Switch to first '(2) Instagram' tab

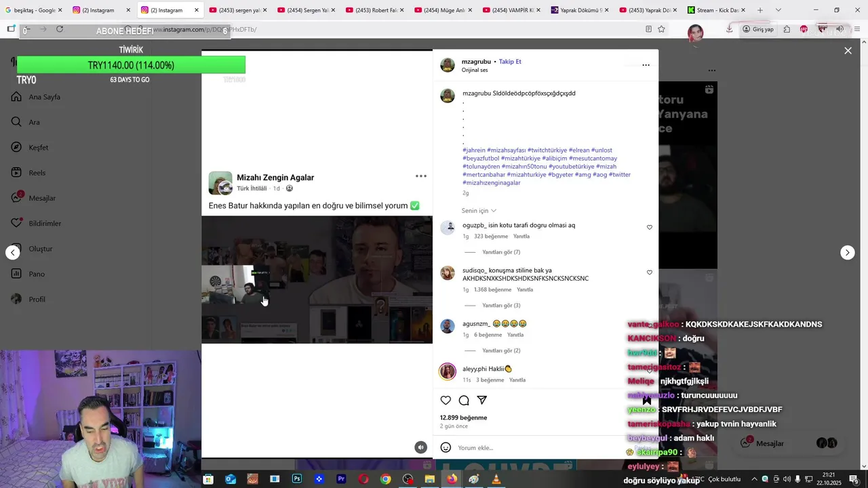click(x=102, y=10)
